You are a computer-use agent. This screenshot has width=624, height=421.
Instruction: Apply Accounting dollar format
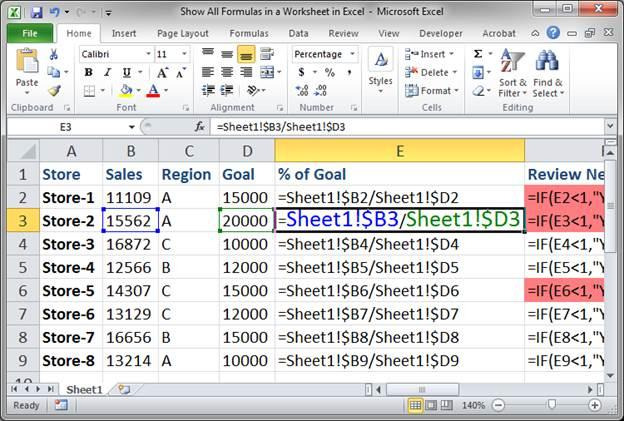pos(302,72)
